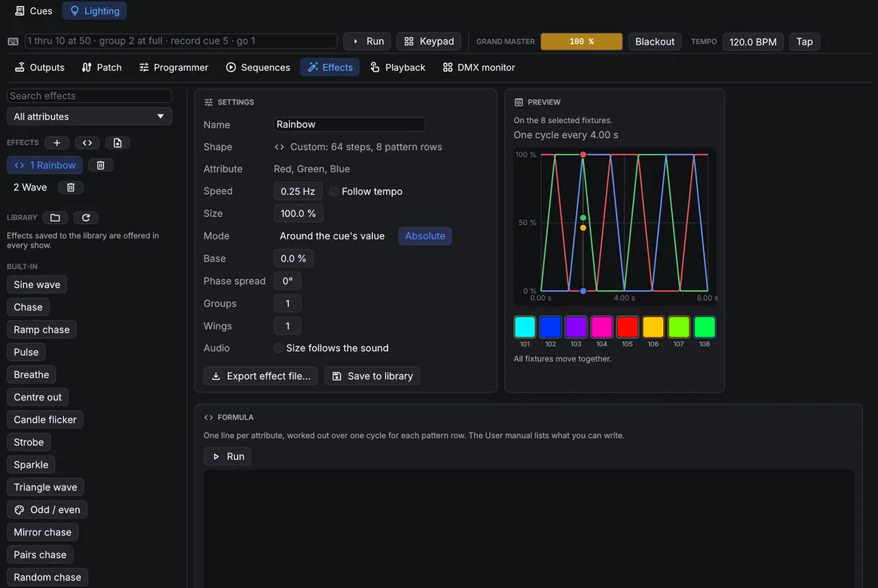Open the library folder icon
The height and width of the screenshot is (588, 878).
(55, 218)
